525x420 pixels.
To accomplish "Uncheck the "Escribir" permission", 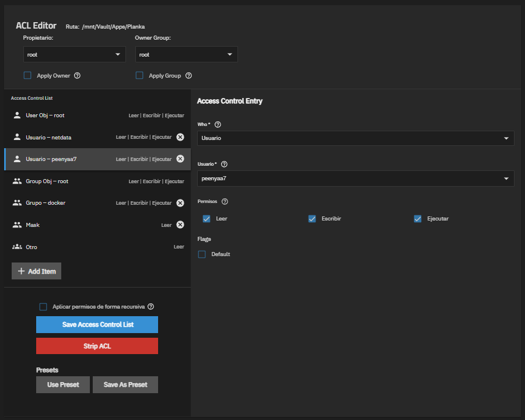I will (x=312, y=218).
